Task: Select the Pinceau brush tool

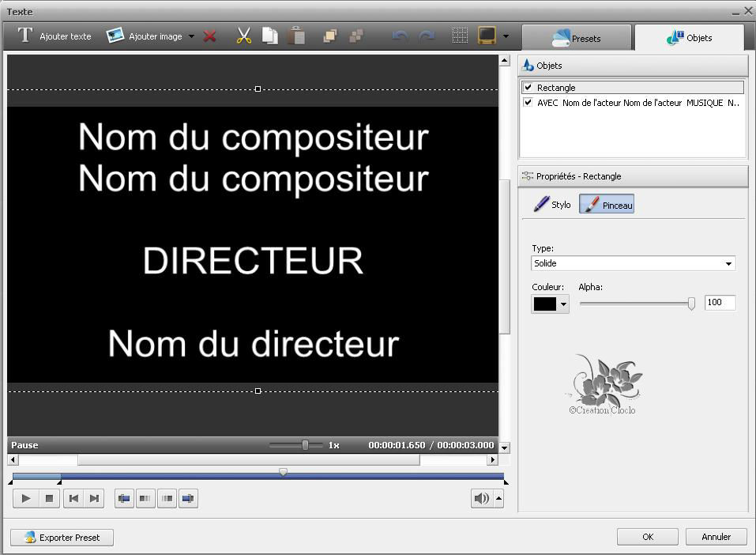Action: [607, 205]
